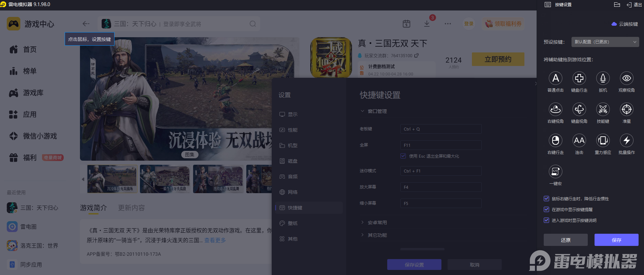This screenshot has width=644, height=275.
Task: Click the blue 保存 button
Action: pos(616,240)
